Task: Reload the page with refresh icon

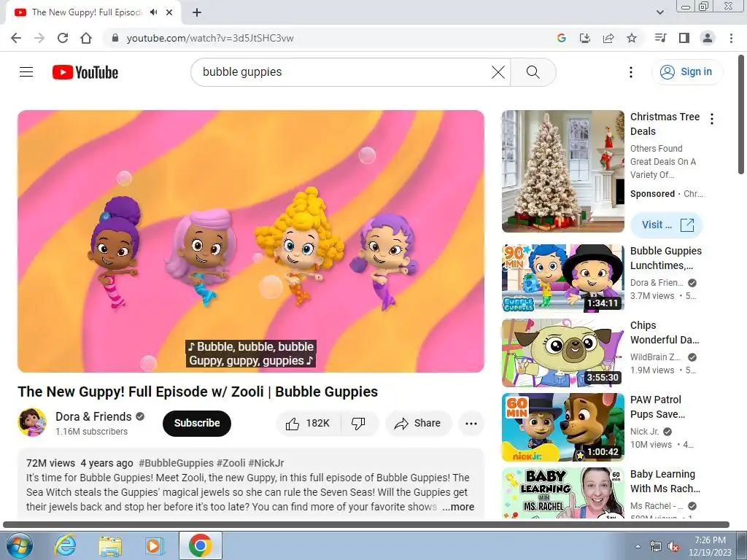Action: click(x=63, y=38)
